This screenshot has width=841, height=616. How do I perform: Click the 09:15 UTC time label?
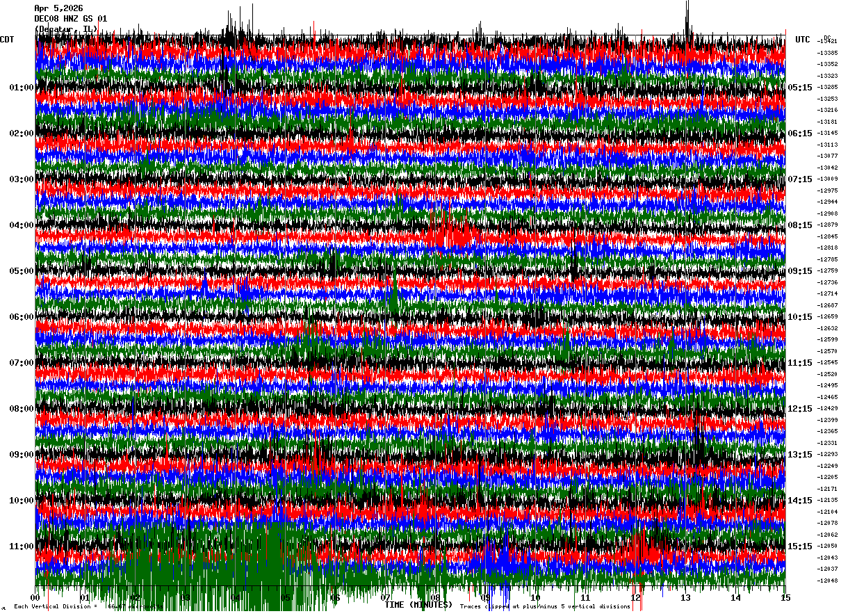point(800,271)
